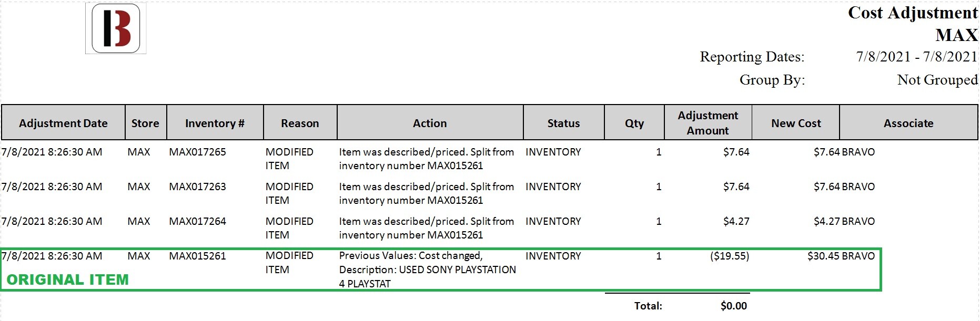Click the Store column header
This screenshot has width=980, height=321.
(x=145, y=123)
